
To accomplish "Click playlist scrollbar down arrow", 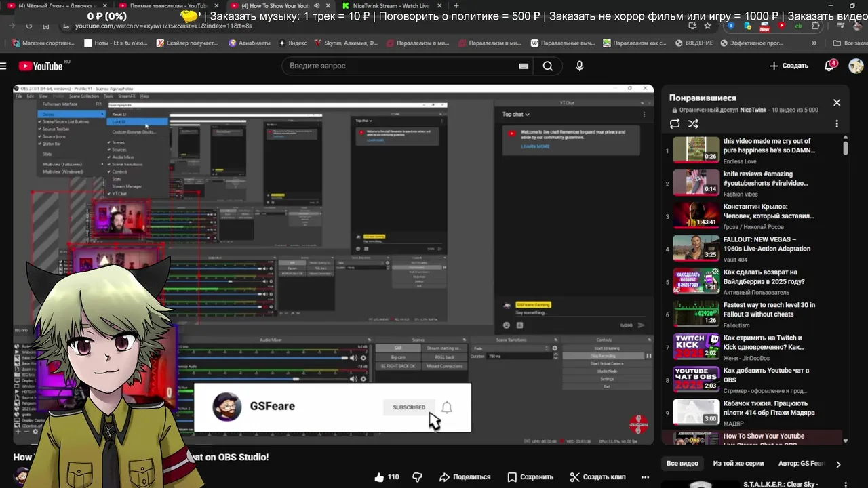I will (846, 441).
